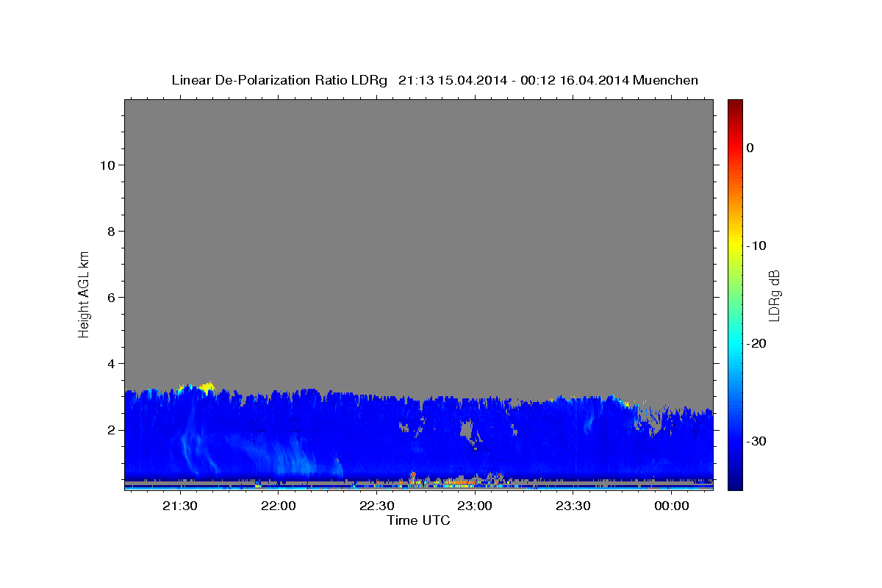Viewport: 882px width, 588px height.
Task: Click the dark red top of the colorbar
Action: coord(735,104)
